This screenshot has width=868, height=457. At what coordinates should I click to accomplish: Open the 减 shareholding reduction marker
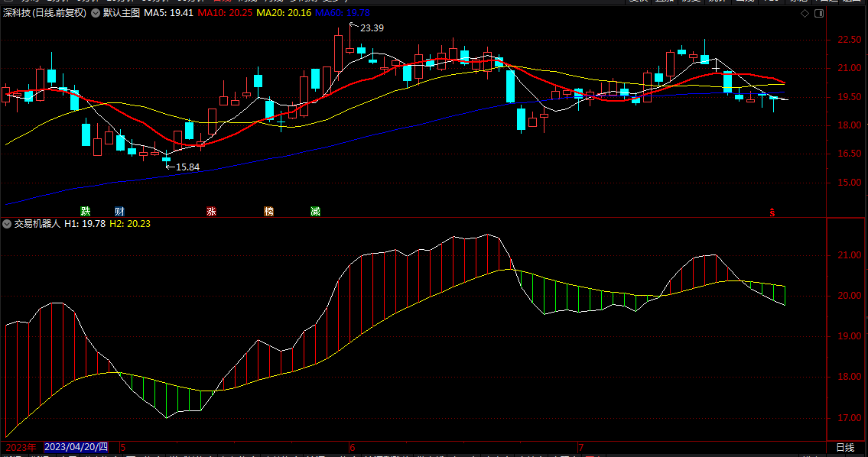[316, 212]
